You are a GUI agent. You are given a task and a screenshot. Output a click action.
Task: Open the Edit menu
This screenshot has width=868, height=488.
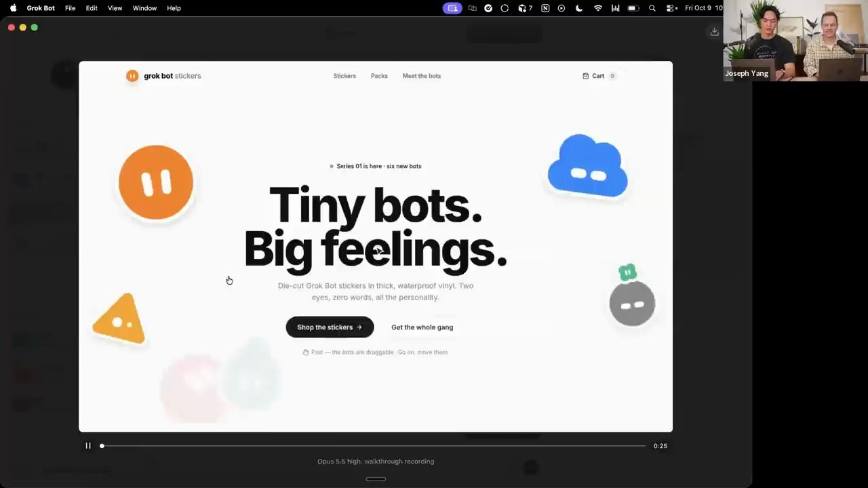click(92, 8)
